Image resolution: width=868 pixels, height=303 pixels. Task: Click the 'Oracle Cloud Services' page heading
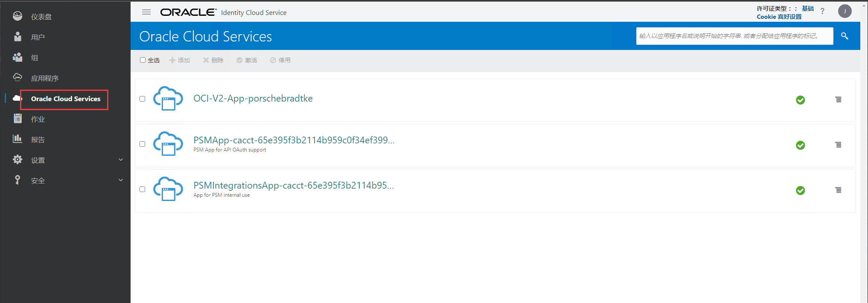click(x=205, y=36)
